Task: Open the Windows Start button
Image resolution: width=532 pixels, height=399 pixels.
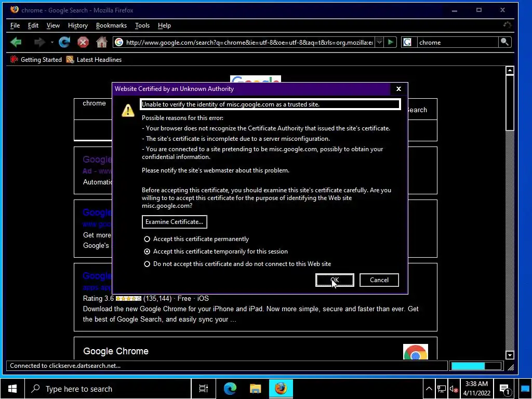Action: (x=12, y=389)
